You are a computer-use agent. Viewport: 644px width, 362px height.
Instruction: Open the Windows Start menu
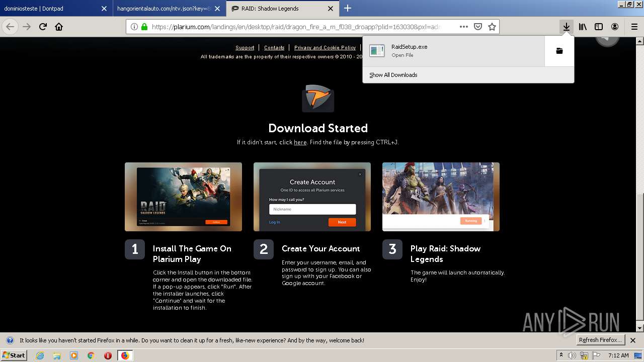(x=14, y=355)
